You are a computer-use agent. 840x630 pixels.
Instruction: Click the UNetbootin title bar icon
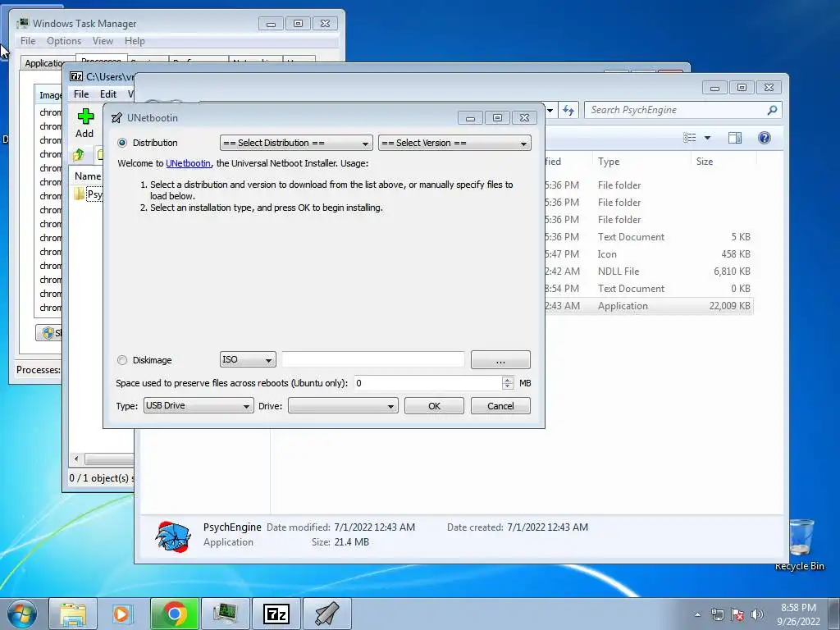tap(116, 118)
